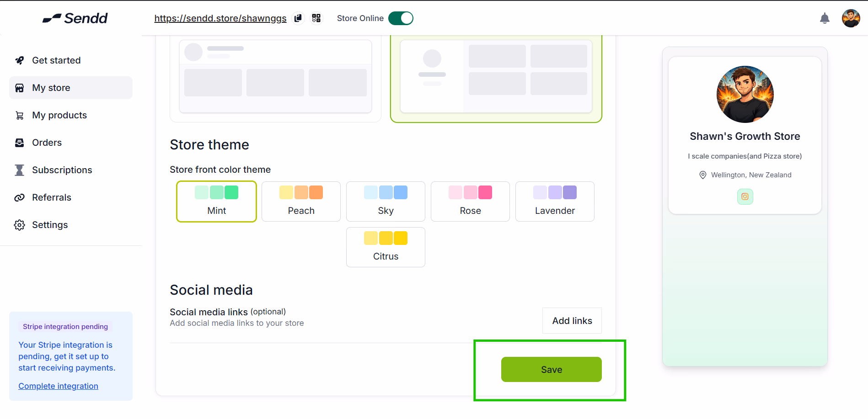Image resolution: width=868 pixels, height=419 pixels.
Task: Select the Sky color theme
Action: (386, 202)
